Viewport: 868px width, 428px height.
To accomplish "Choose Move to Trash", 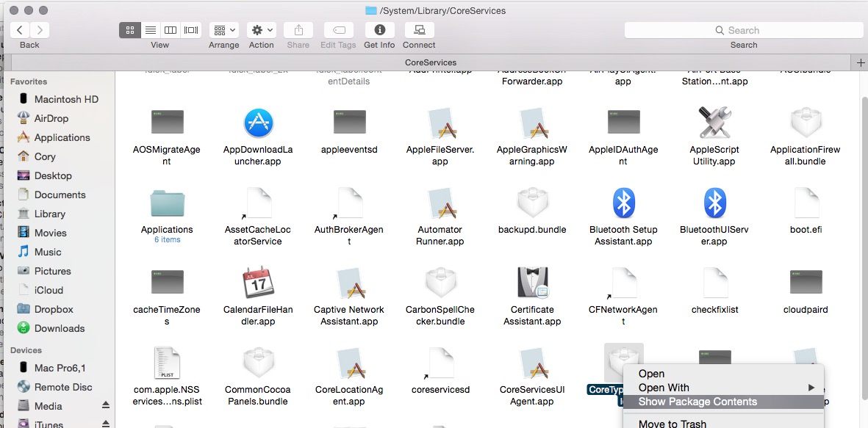I will pyautogui.click(x=723, y=424).
